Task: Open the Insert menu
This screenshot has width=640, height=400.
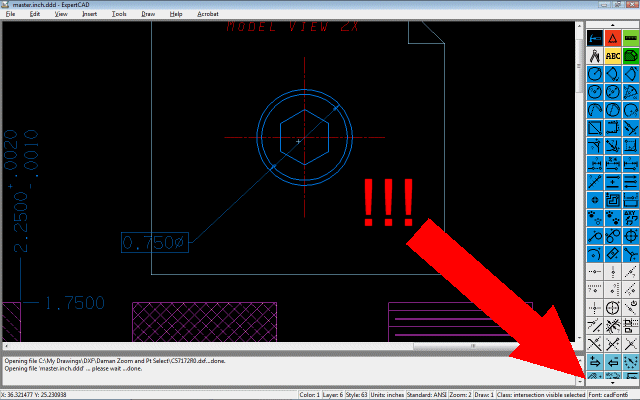Action: 89,14
